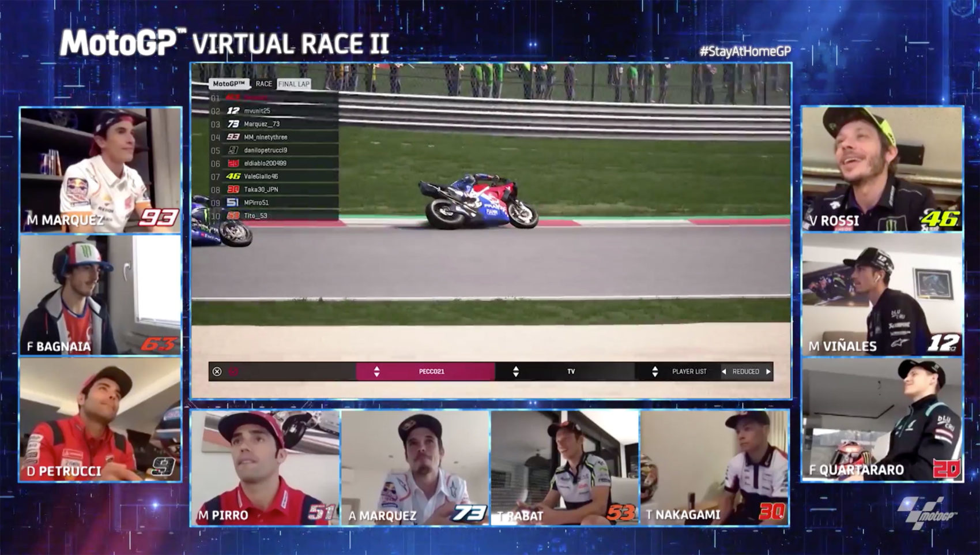This screenshot has height=555, width=980.
Task: Click the number 12 badge next to mvunit25
Action: click(x=233, y=111)
